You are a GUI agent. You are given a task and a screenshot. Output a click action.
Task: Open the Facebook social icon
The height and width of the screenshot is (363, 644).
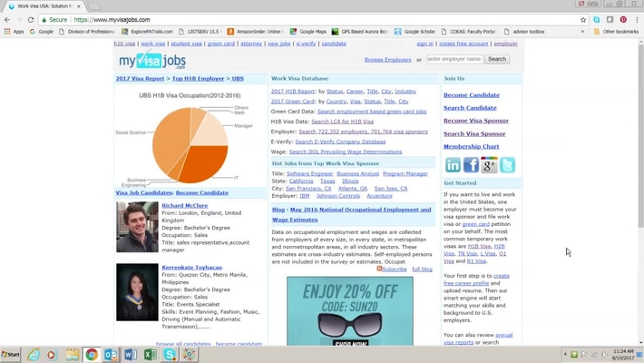click(471, 165)
